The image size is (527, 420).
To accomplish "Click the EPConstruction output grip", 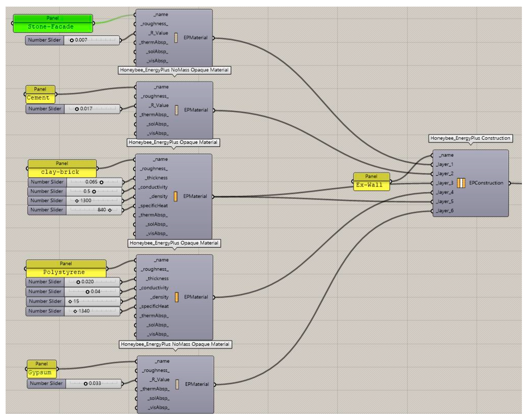I will (x=509, y=183).
